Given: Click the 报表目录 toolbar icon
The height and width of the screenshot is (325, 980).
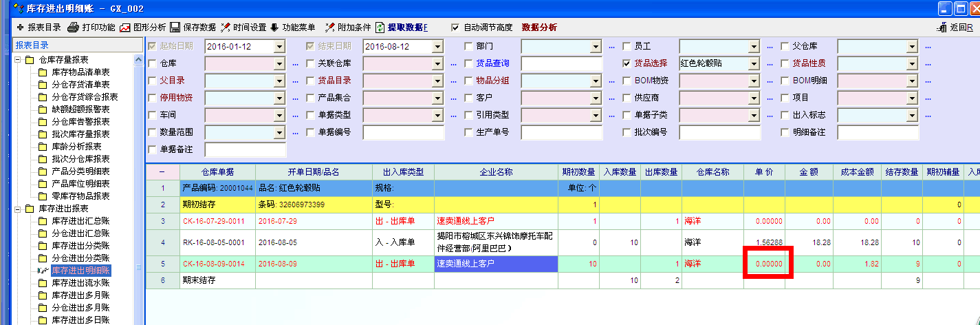Looking at the screenshot, I should (20, 28).
